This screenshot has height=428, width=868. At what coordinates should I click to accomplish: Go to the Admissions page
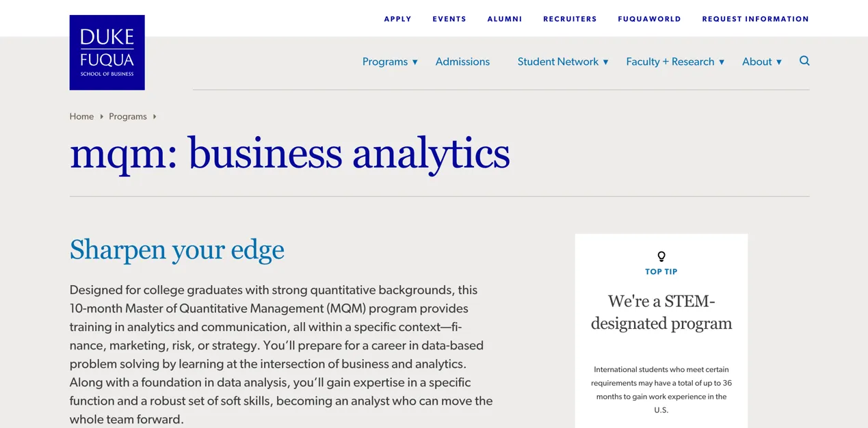462,62
